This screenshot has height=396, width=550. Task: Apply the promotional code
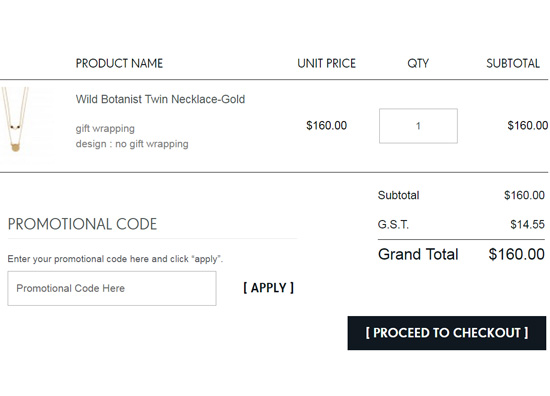[x=269, y=288]
